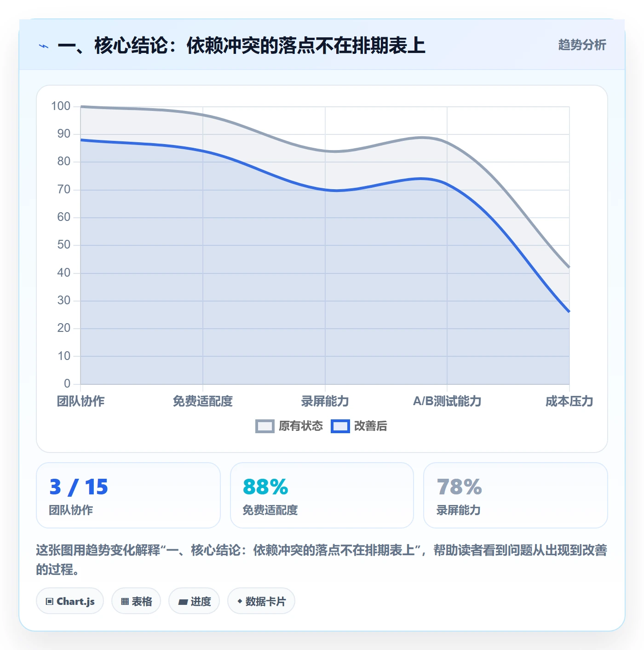Open the Chart.js tag chip
Screen dimensions: 644x650
tap(70, 601)
